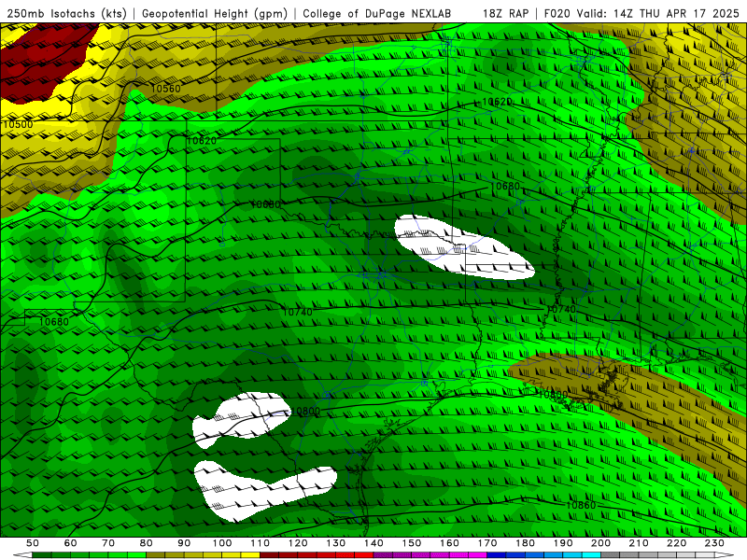Click the 10560 height contour label
Screen dimensions: 747x560
tap(166, 89)
